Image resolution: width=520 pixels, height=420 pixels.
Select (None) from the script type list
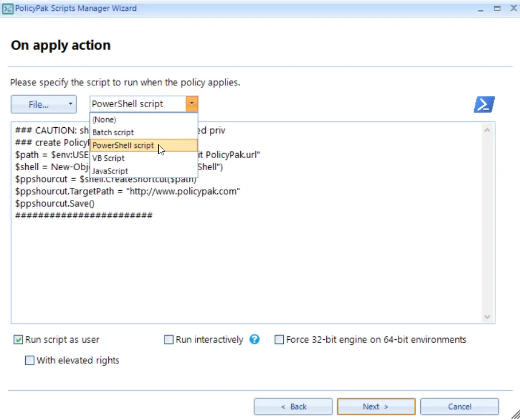(x=144, y=120)
